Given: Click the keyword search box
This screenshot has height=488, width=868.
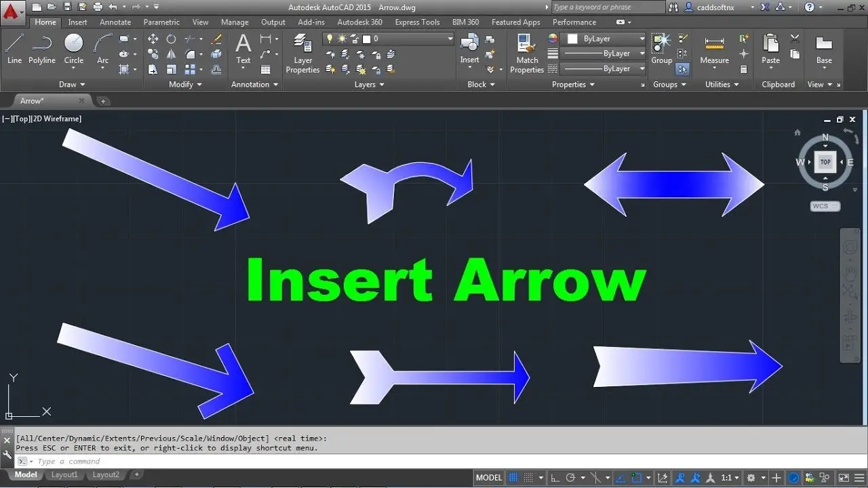Looking at the screenshot, I should click(x=608, y=7).
